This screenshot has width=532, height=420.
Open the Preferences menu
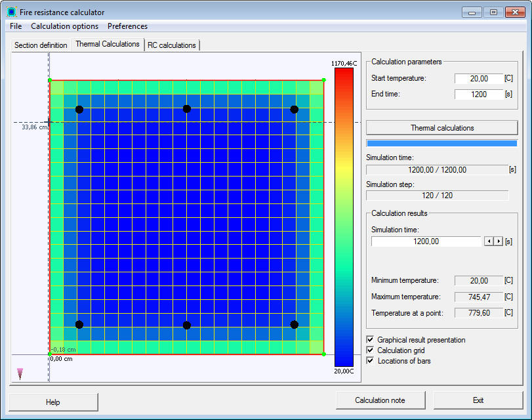pyautogui.click(x=127, y=26)
